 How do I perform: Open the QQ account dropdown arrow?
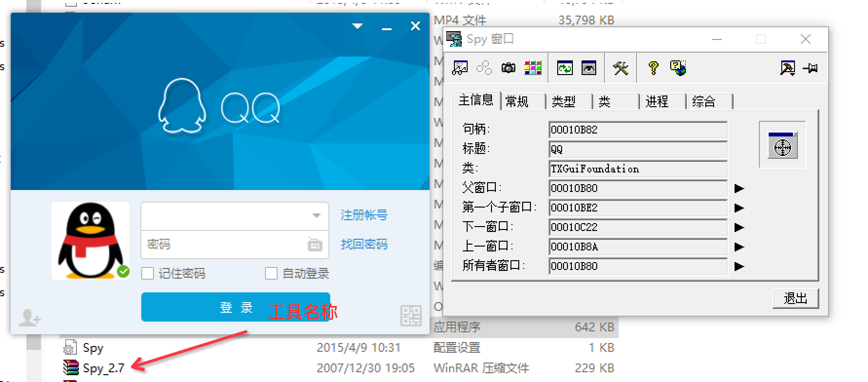(x=317, y=215)
